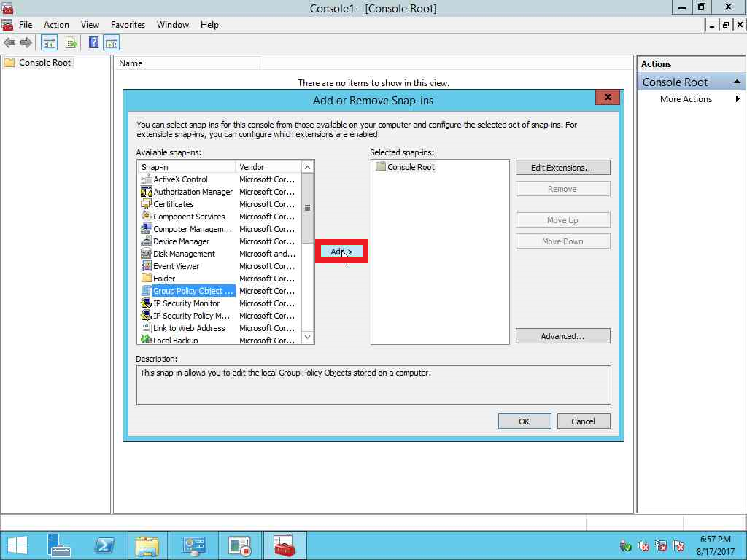Click the Edit Extensions button

(562, 168)
